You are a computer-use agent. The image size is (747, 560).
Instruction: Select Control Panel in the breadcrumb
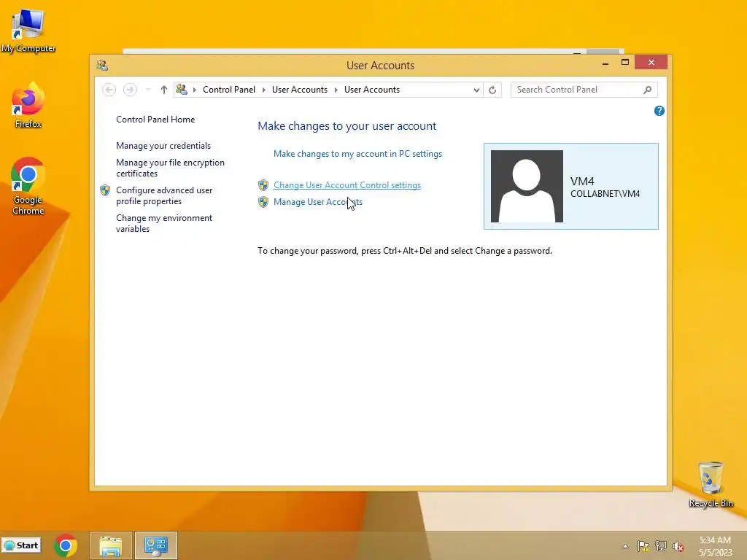click(228, 90)
